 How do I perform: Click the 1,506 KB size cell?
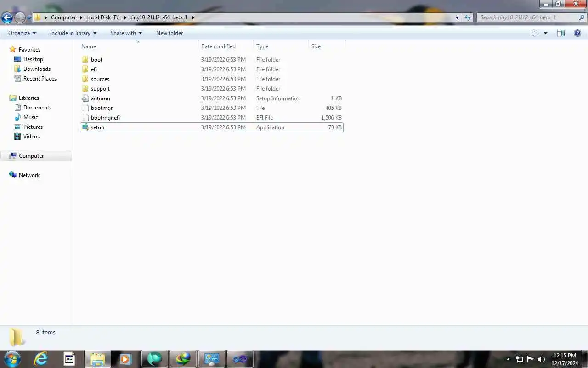(x=331, y=118)
